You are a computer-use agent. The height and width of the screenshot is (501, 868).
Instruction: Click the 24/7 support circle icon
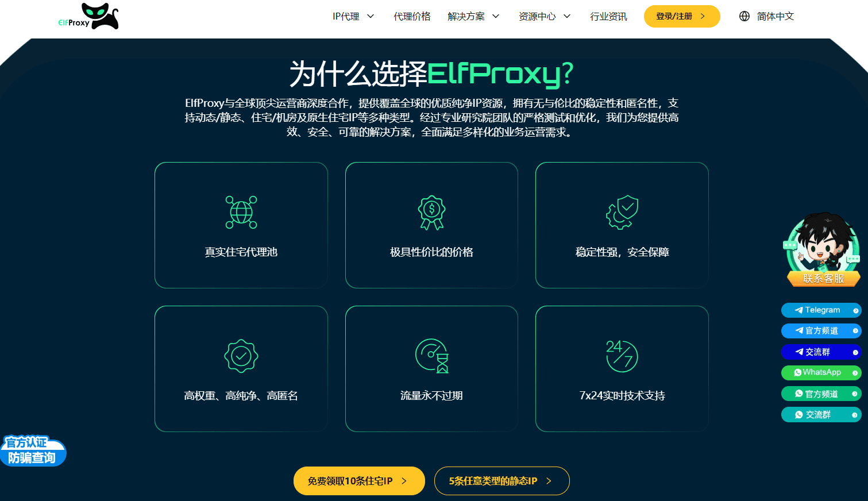pos(622,356)
